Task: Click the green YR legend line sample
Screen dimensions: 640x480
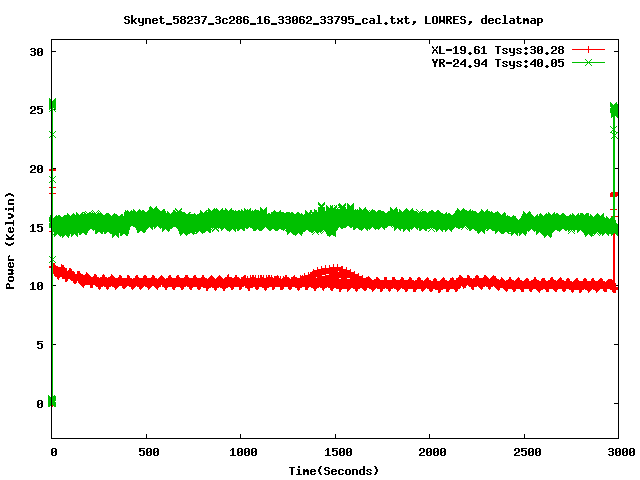Action: click(588, 62)
